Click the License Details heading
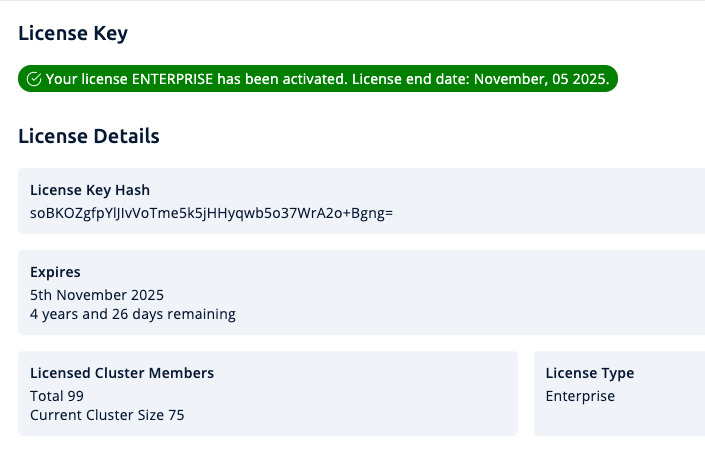This screenshot has height=467, width=705. (89, 136)
